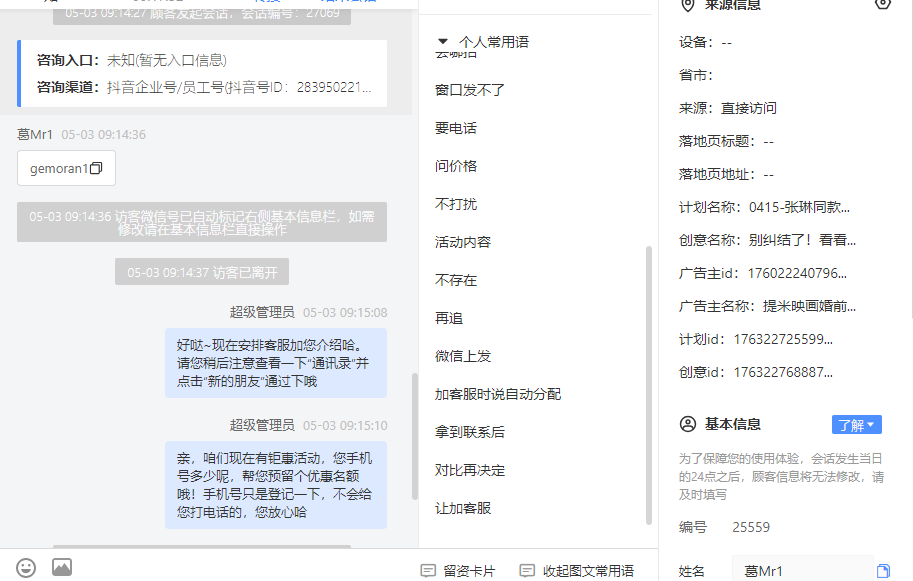Select quick phrase 不打扰
Image resolution: width=913 pixels, height=581 pixels.
tap(455, 204)
